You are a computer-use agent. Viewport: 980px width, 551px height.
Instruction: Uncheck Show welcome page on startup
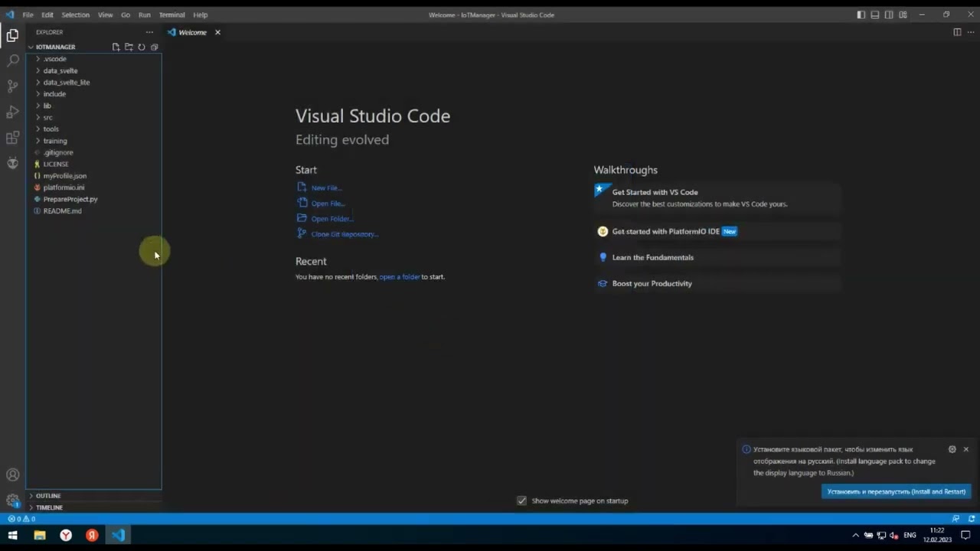pyautogui.click(x=522, y=500)
